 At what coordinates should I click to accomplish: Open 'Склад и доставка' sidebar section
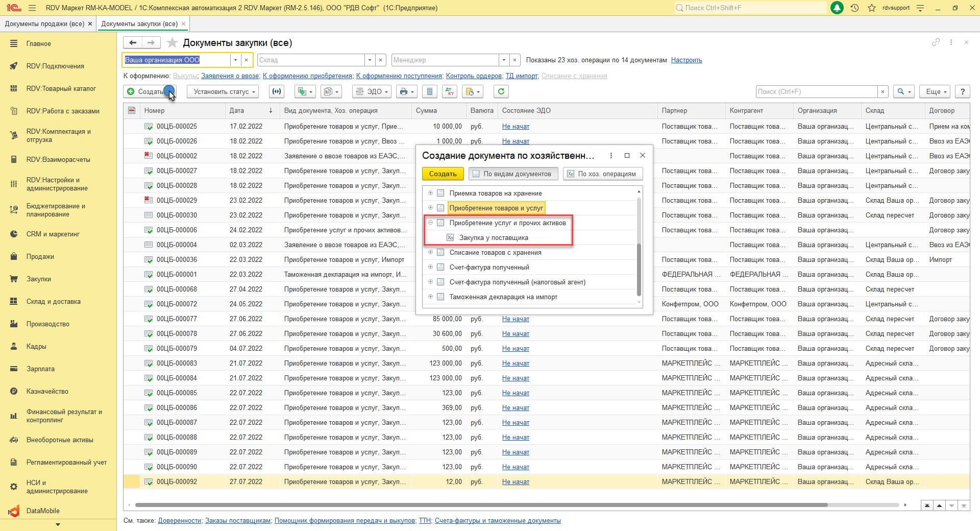[54, 301]
